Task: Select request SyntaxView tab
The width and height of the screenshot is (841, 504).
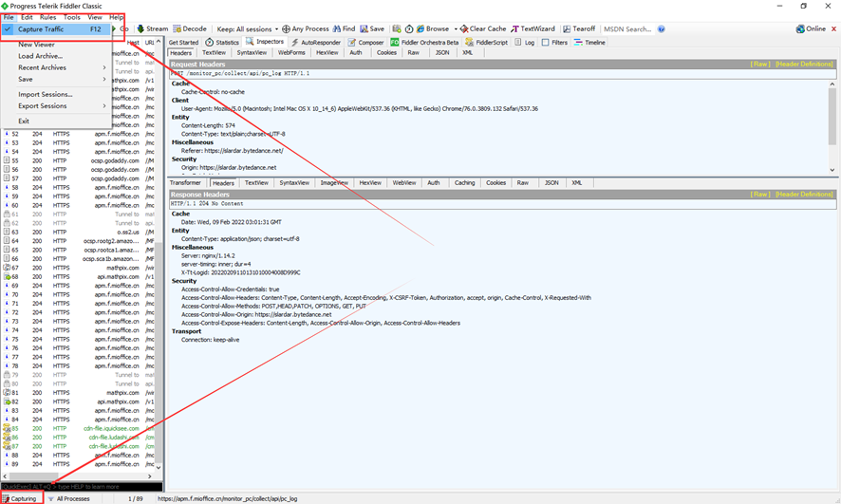Action: point(252,52)
